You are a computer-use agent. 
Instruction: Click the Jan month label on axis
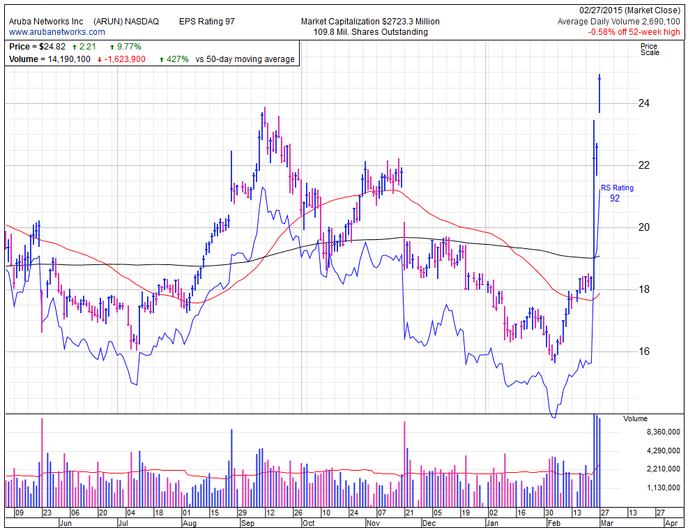[492, 523]
